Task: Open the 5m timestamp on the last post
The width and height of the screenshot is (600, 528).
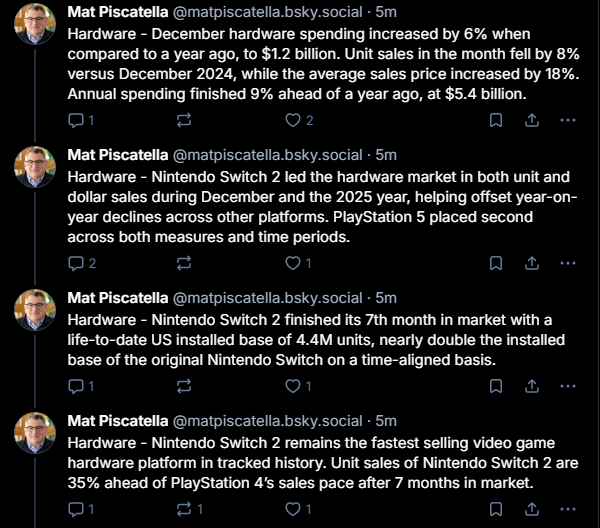Action: click(386, 421)
